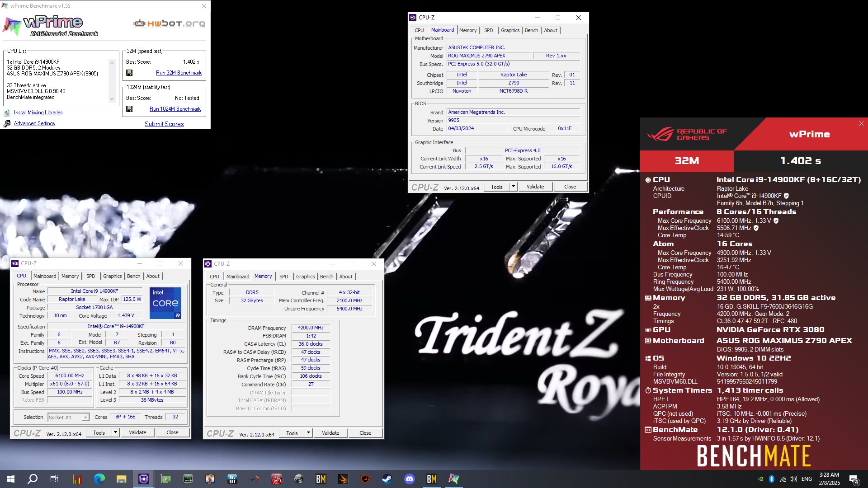Click the save icon beside Run 32M Benchmark
The image size is (868, 488).
point(129,73)
